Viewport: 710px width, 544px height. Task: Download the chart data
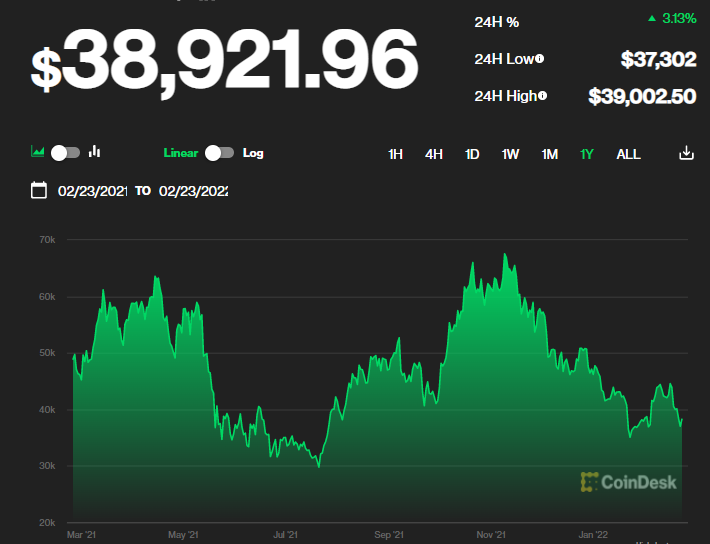tap(686, 153)
